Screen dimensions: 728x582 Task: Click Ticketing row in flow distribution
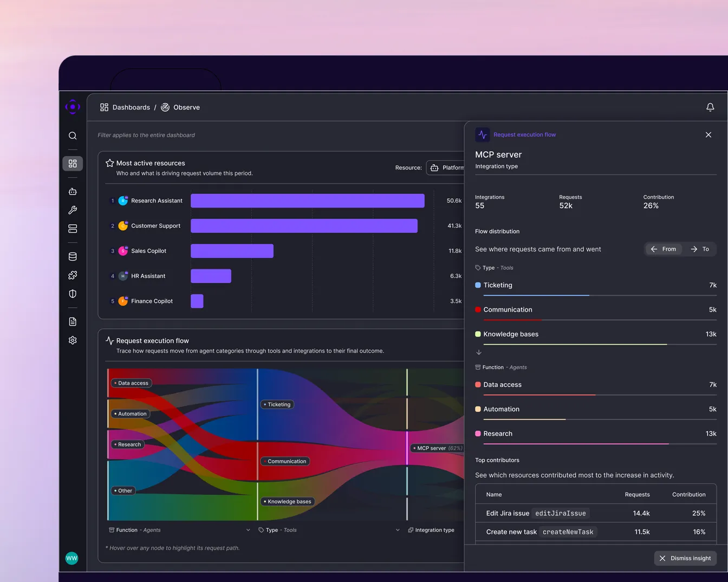coord(596,287)
